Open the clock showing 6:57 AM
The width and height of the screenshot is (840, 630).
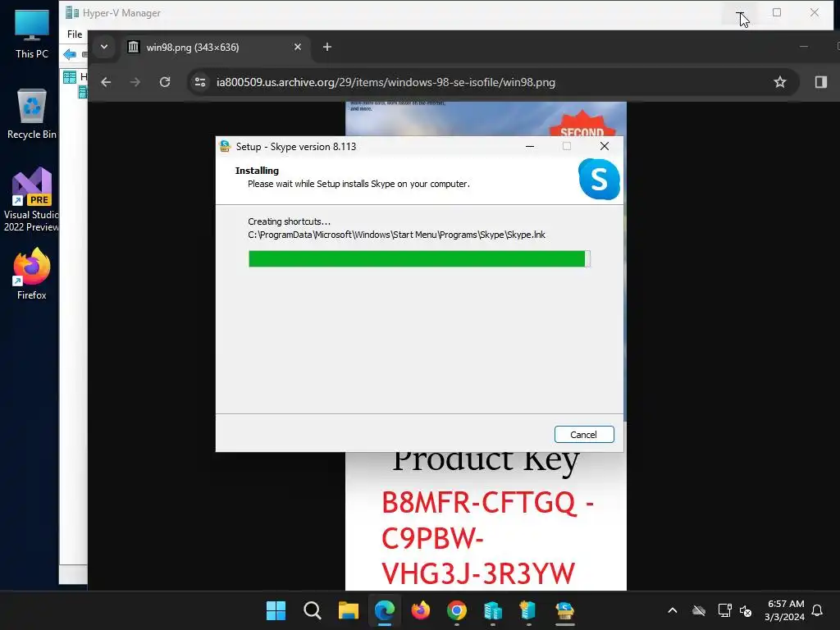[785, 610]
